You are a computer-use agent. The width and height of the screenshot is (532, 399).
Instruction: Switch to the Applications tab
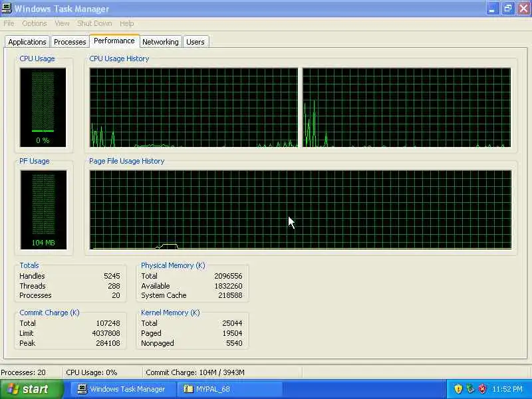click(x=27, y=42)
